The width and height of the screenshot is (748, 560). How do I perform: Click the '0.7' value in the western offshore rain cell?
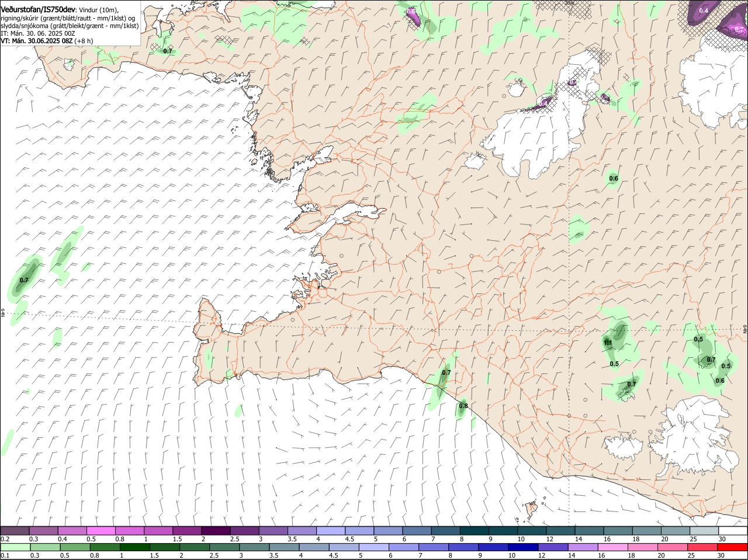(24, 281)
